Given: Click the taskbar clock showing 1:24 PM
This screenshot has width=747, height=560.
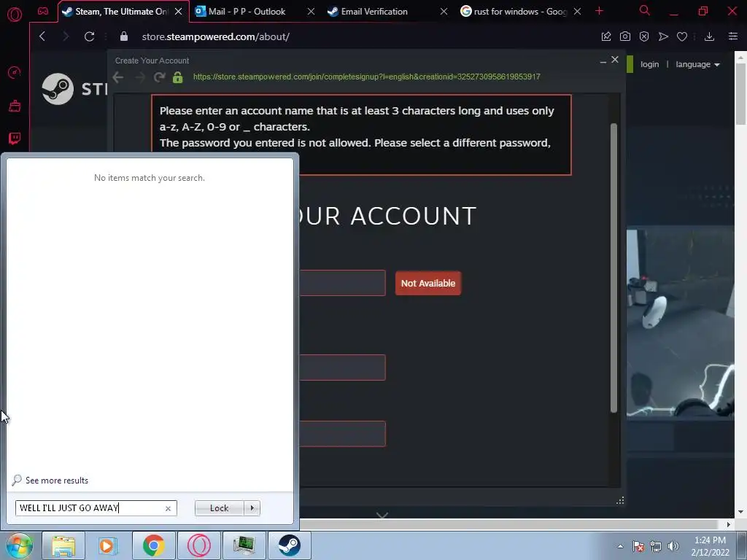Looking at the screenshot, I should click(x=710, y=545).
